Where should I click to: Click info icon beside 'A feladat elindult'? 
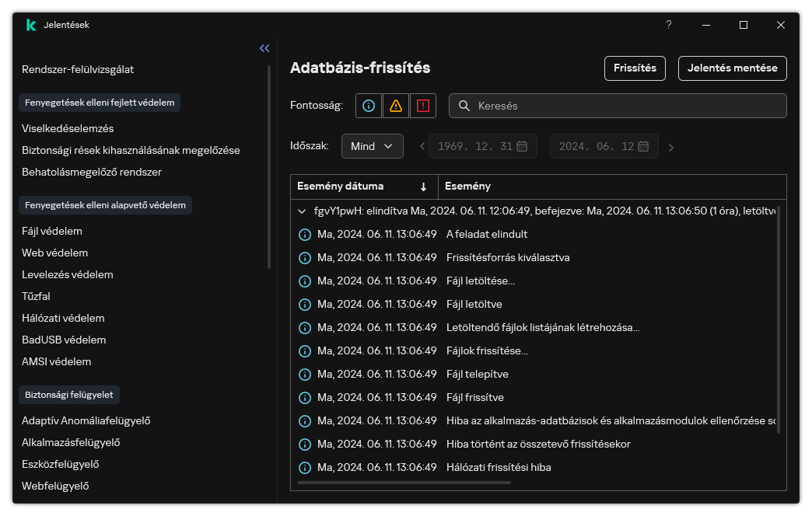305,235
